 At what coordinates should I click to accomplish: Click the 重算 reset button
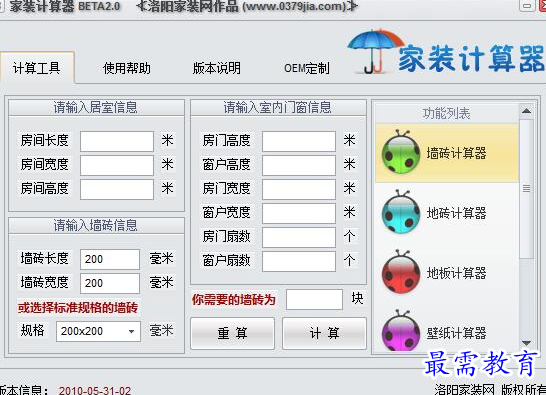pyautogui.click(x=232, y=333)
